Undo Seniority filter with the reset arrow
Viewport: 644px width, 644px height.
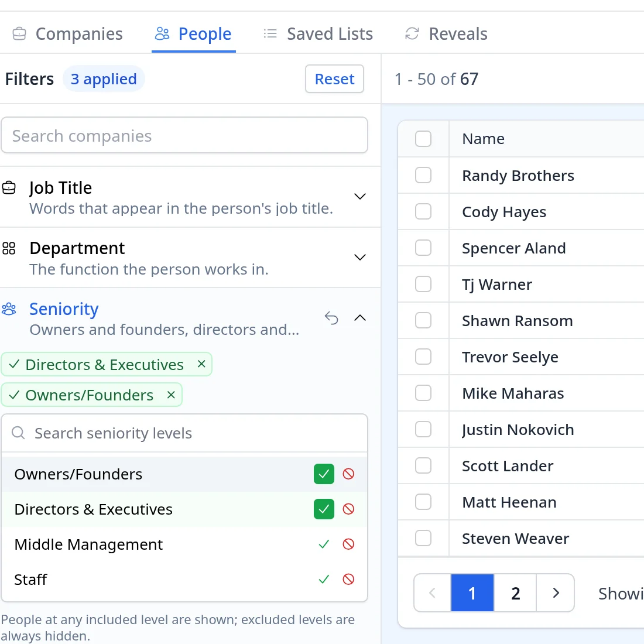(331, 318)
